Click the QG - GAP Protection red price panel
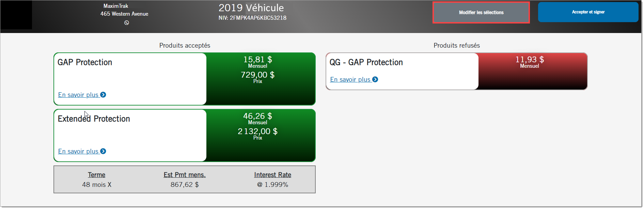This screenshot has width=644, height=209. [533, 71]
